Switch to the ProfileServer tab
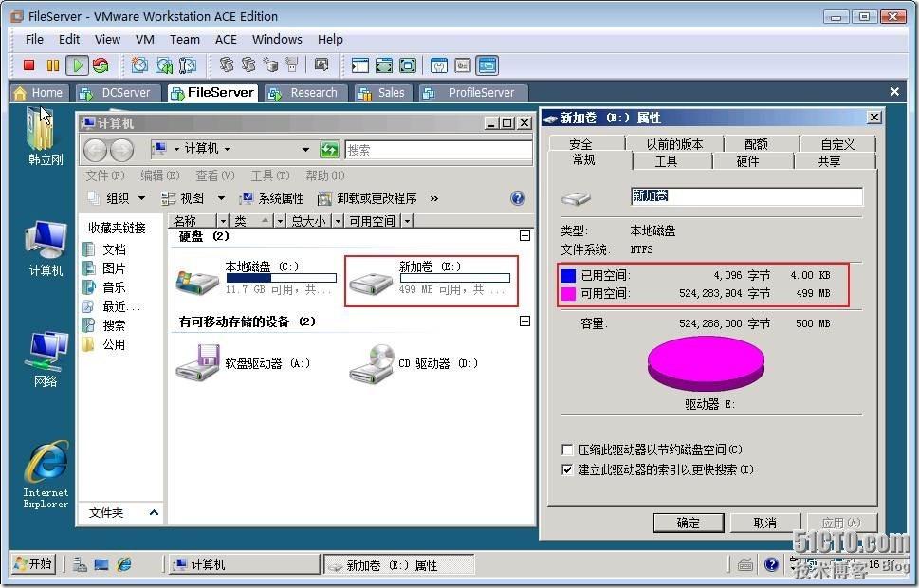This screenshot has width=919, height=588. [x=471, y=93]
